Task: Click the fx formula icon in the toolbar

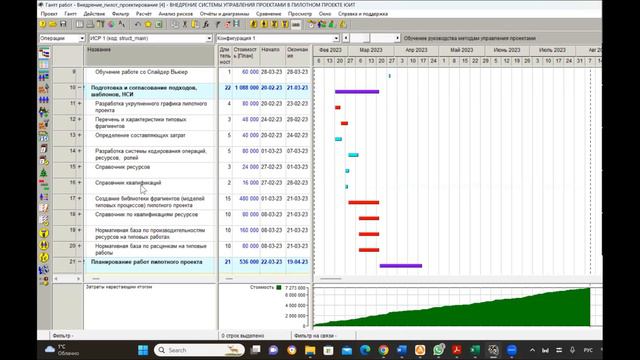Action: coord(206,24)
